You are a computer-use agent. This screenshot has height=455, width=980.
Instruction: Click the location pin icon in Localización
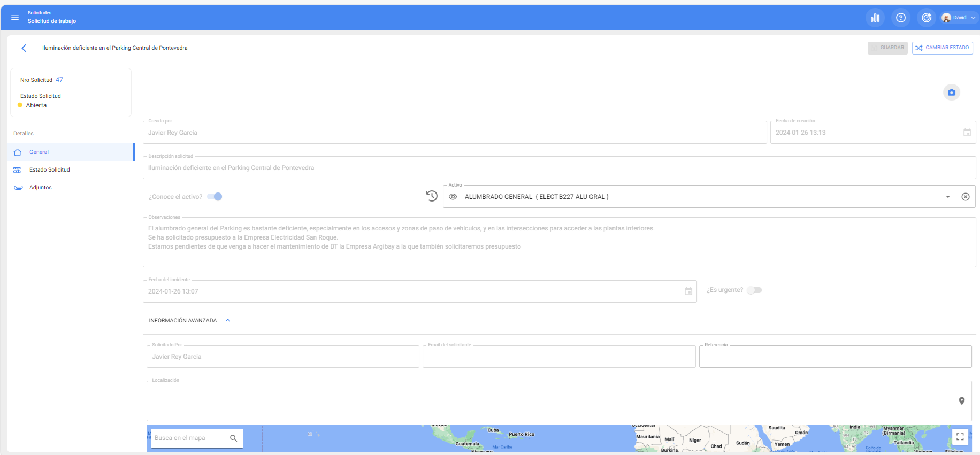961,401
